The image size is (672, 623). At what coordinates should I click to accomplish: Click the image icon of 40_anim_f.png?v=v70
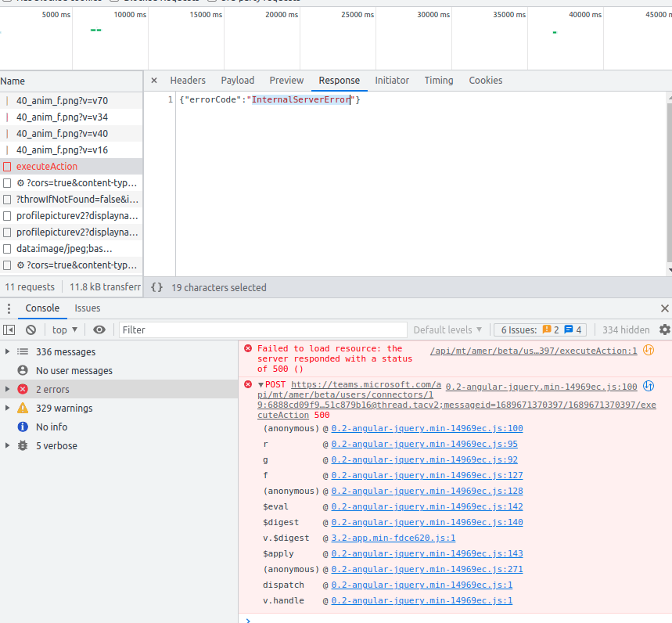click(x=7, y=101)
